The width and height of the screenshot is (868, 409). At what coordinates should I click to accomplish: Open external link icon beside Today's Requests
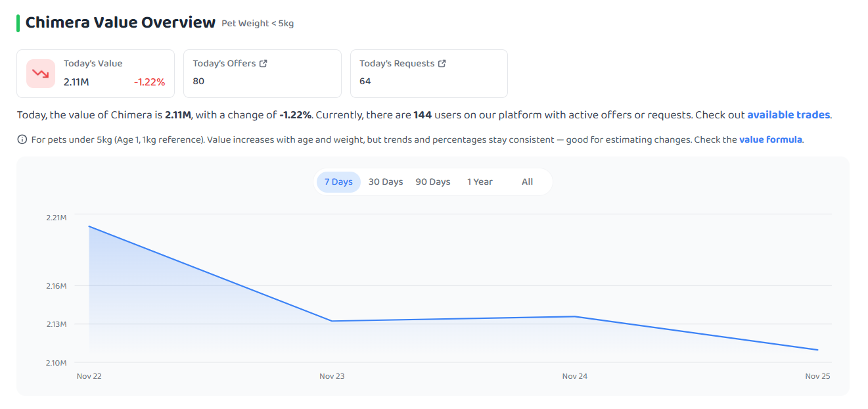pos(442,64)
